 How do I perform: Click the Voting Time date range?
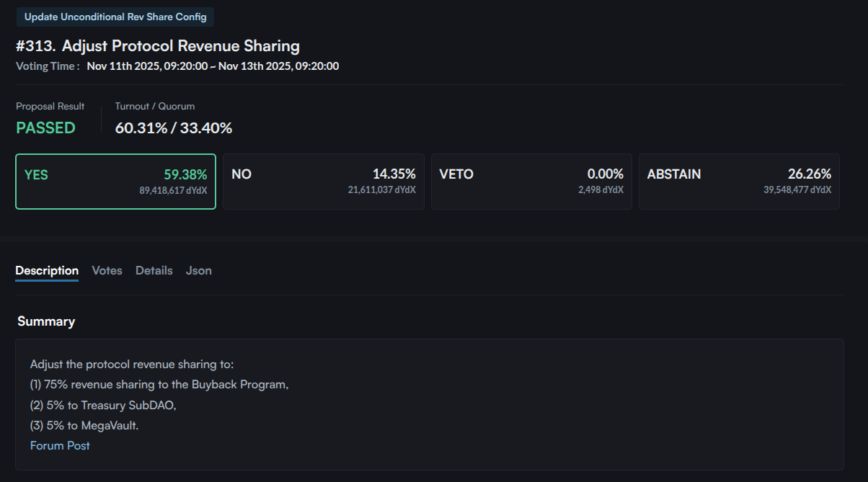pos(212,66)
